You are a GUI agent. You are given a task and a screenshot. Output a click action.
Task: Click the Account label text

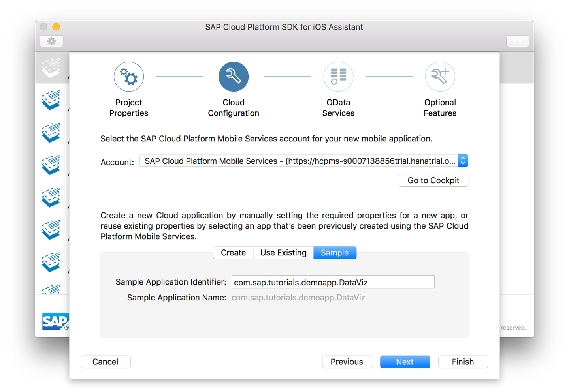[117, 162]
